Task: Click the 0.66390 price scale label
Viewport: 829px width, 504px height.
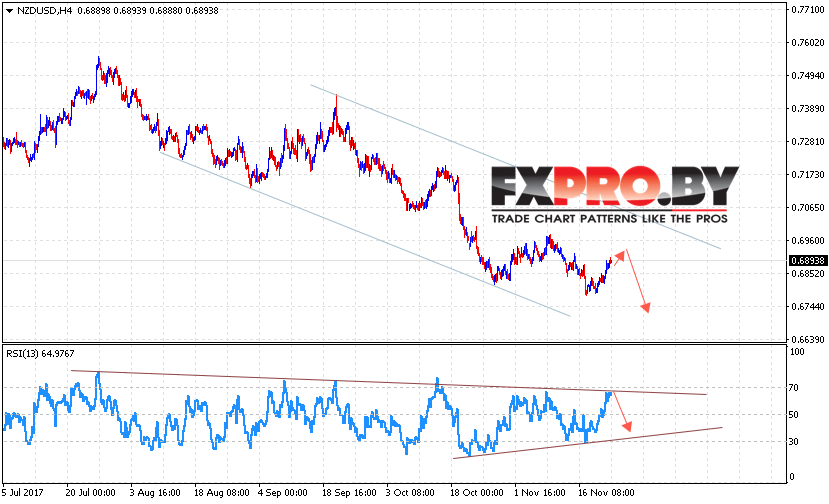Action: (807, 339)
